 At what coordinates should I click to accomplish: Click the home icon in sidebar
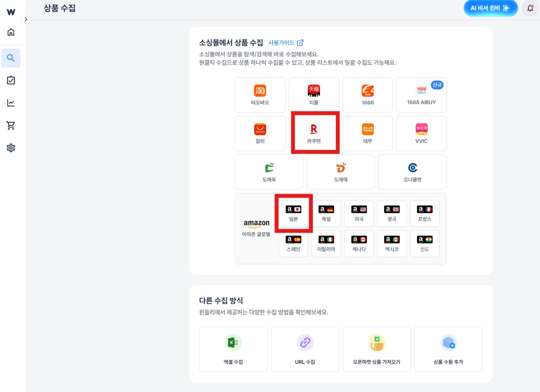(11, 32)
